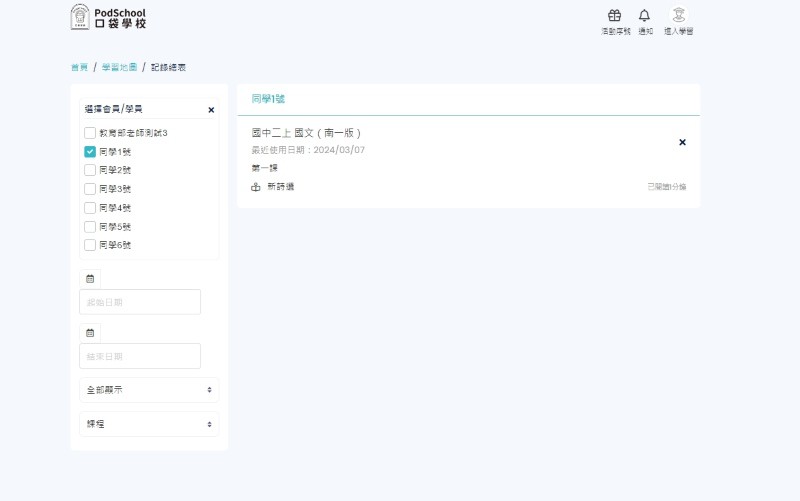The image size is (800, 501).
Task: Select the 同學1號 tab header
Action: tap(268, 99)
